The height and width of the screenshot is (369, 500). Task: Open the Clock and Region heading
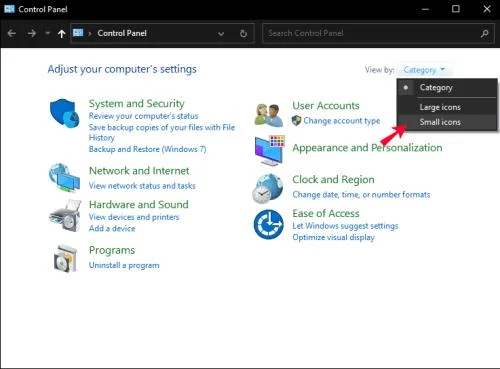click(x=333, y=179)
